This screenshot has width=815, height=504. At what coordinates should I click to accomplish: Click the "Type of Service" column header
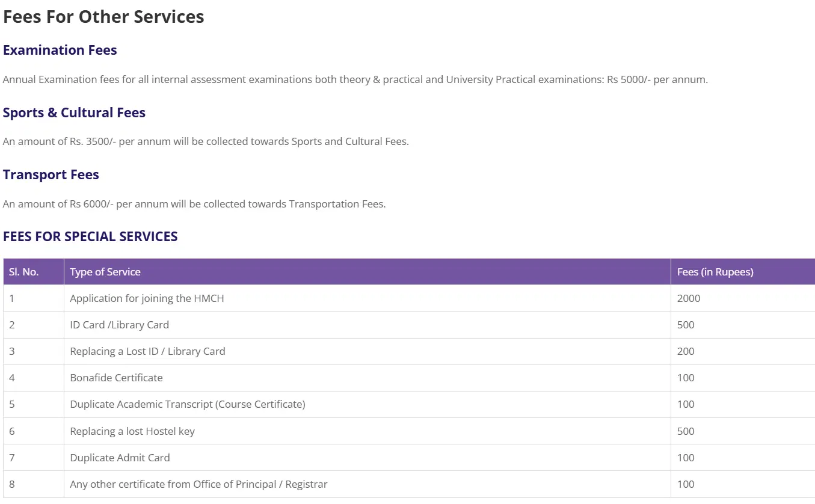[105, 272]
